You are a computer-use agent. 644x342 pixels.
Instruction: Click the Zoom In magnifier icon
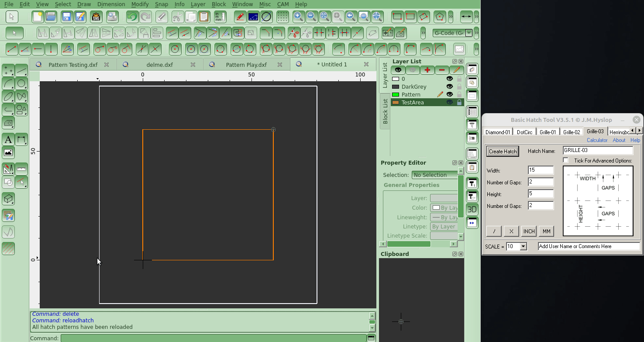298,17
